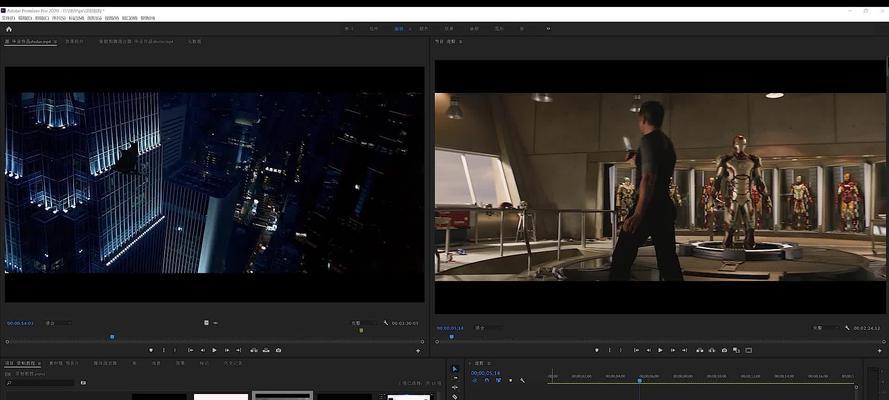Open Source panel tab hamburger menu
889x400 pixels.
pos(55,41)
